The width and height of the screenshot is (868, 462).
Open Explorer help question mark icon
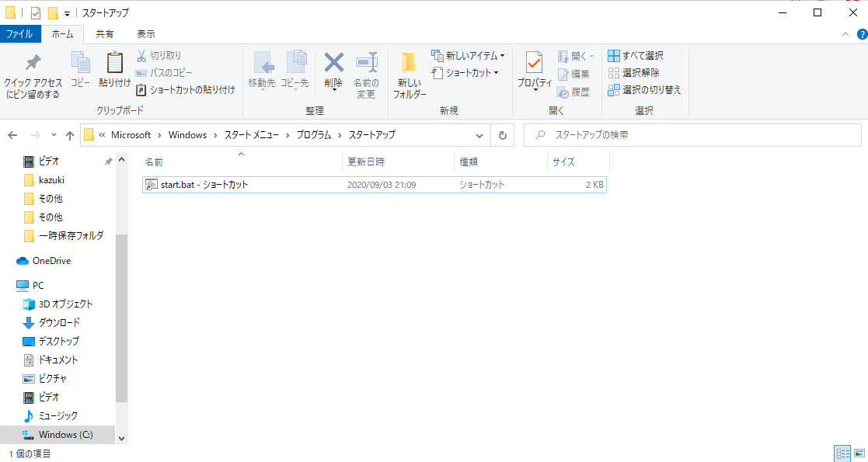tap(862, 34)
